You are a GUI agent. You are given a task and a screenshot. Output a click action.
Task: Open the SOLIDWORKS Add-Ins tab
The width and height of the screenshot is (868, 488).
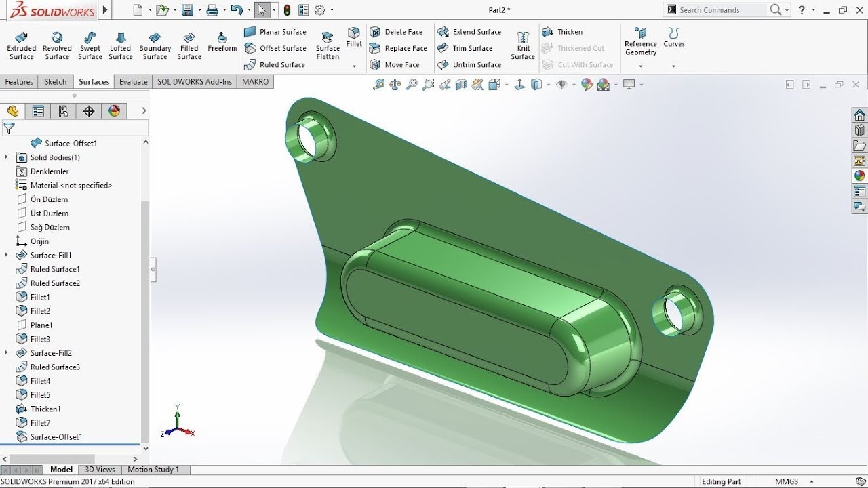coord(195,81)
